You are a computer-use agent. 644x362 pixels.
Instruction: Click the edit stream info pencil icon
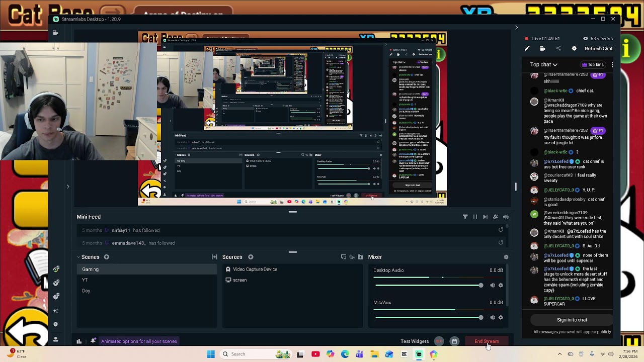(x=527, y=49)
